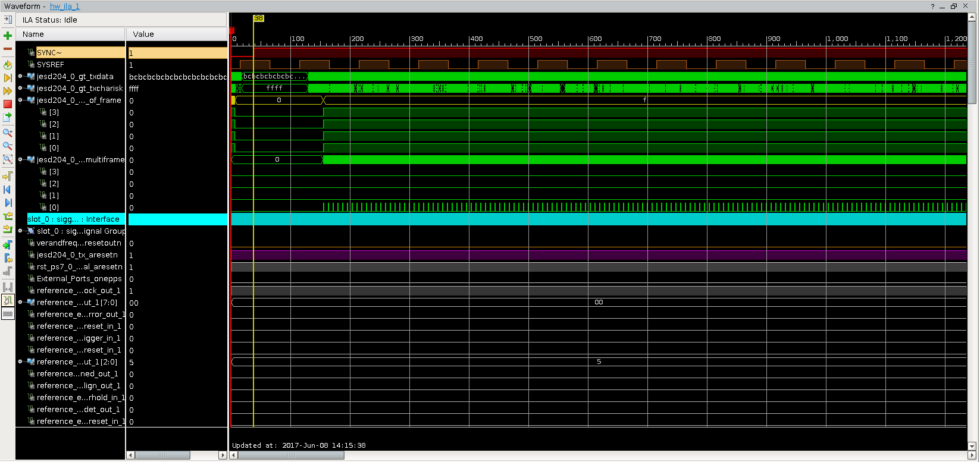Click the name panel horizontal scrollbar thumb
The image size is (980, 462).
162,455
